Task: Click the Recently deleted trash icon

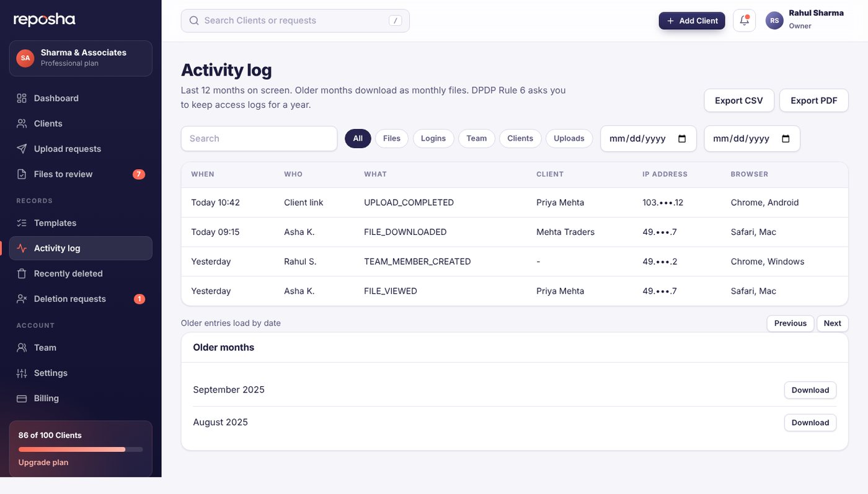Action: click(x=22, y=273)
